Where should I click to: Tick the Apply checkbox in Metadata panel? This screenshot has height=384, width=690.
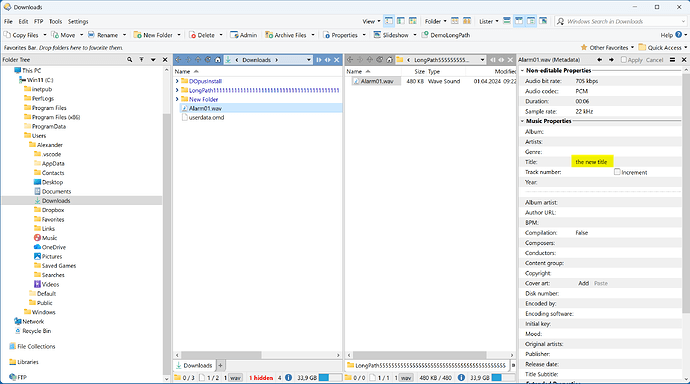click(624, 59)
